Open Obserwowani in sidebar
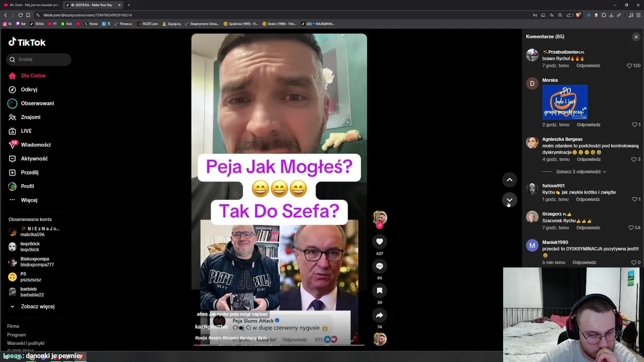Screen dimensions: 644x362 click(x=31, y=103)
